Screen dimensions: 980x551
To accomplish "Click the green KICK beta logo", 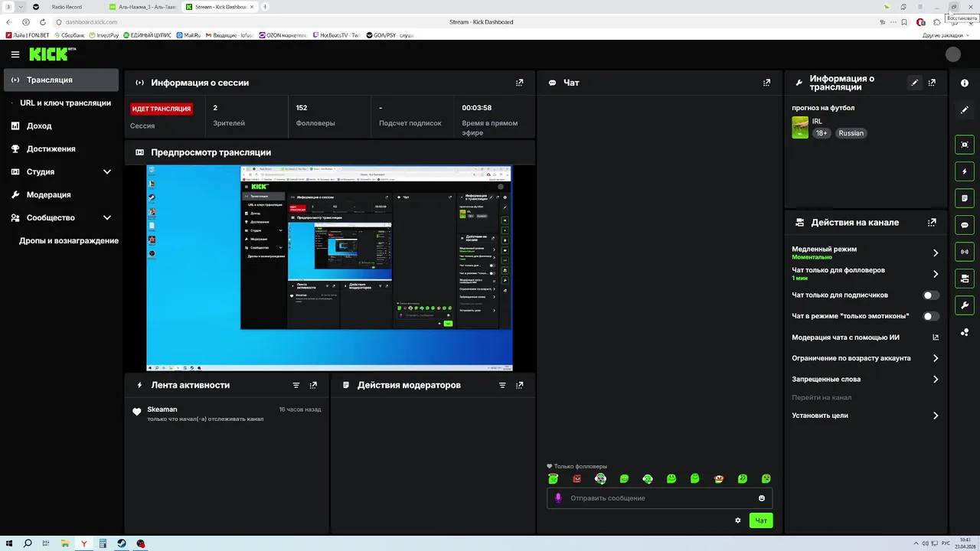I will click(52, 54).
